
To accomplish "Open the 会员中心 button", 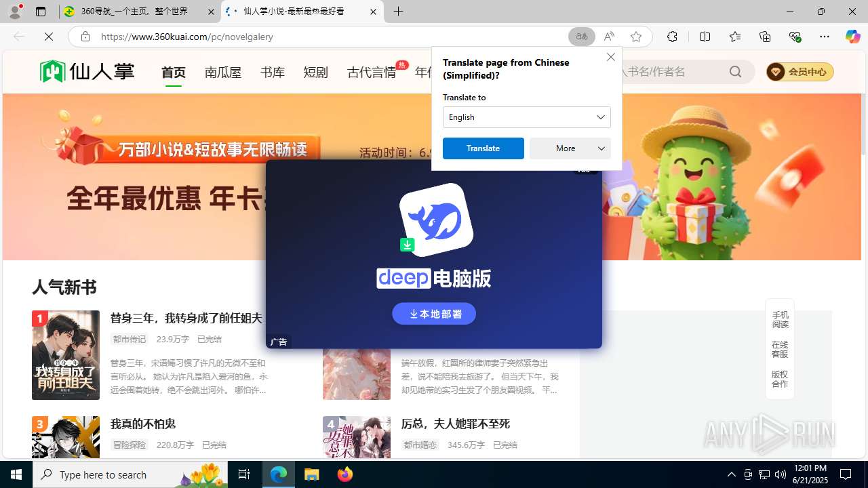I will [x=800, y=72].
